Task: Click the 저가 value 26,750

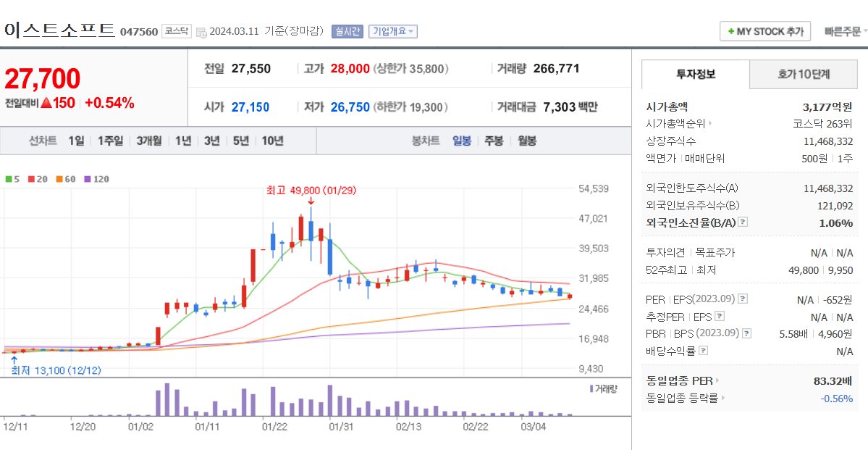Action: 350,107
